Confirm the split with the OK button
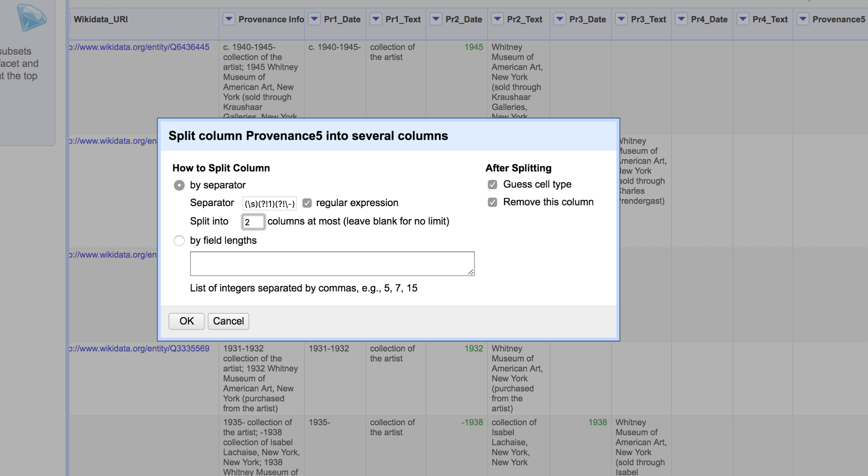The height and width of the screenshot is (476, 868). [186, 321]
